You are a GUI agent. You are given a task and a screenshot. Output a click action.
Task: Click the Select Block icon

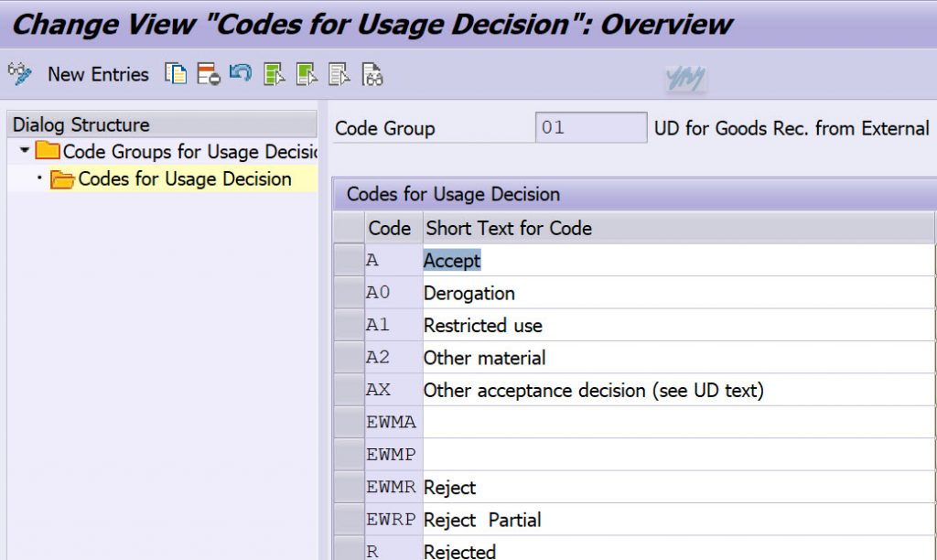coord(307,75)
